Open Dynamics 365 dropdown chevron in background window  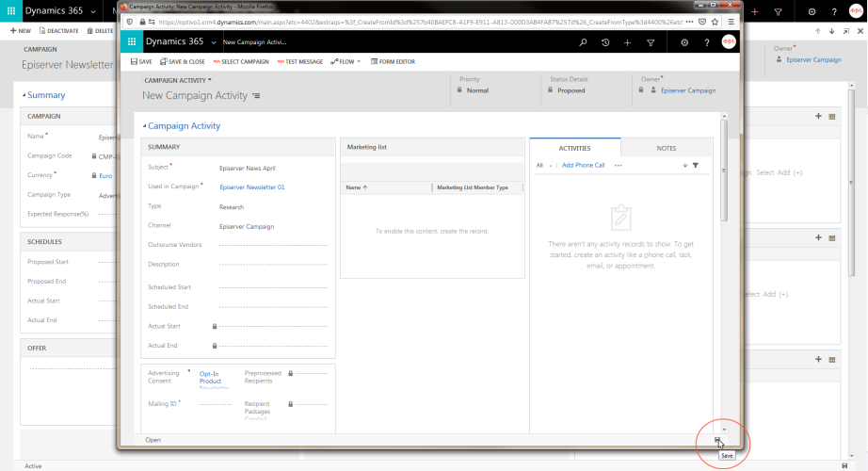pos(93,11)
